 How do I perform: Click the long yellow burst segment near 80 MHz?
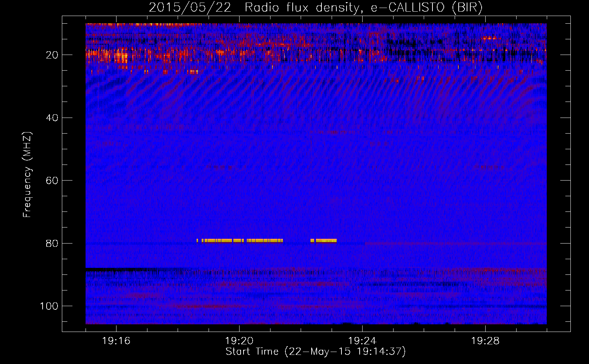(240, 241)
